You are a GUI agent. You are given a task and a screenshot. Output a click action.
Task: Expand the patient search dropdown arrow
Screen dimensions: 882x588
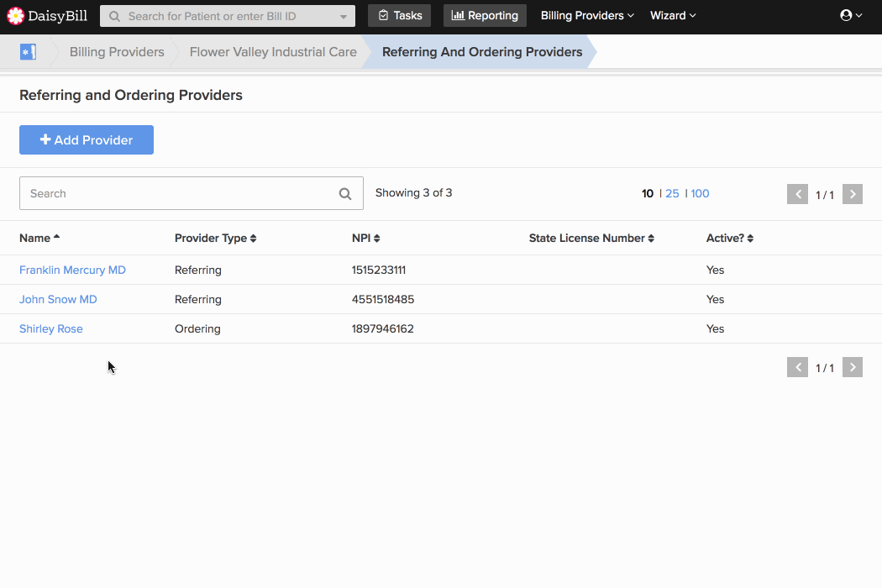point(343,16)
